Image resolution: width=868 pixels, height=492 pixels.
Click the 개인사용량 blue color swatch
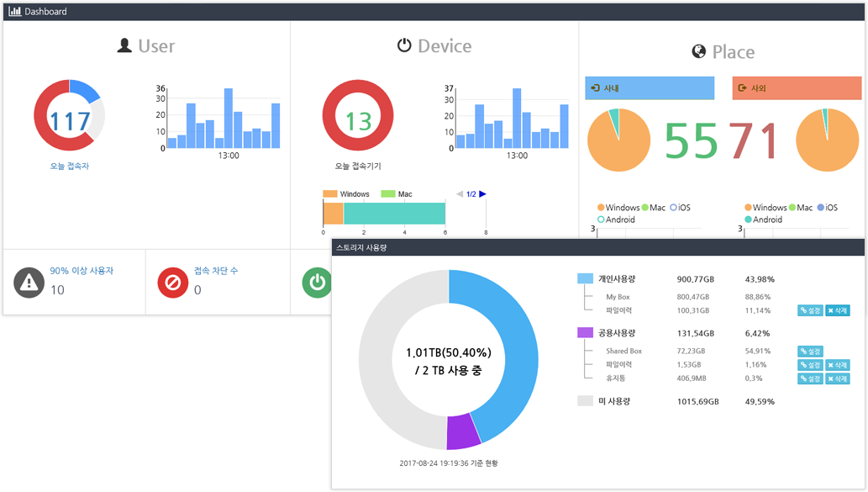pos(585,278)
